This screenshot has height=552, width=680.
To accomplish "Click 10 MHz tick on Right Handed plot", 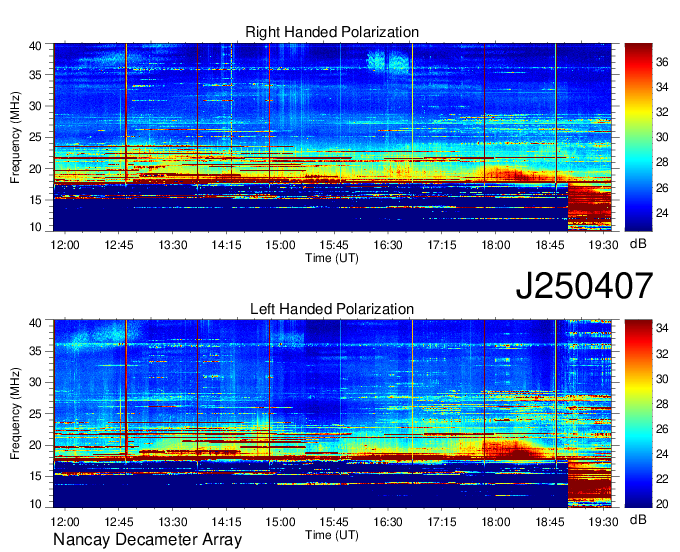I will [35, 227].
